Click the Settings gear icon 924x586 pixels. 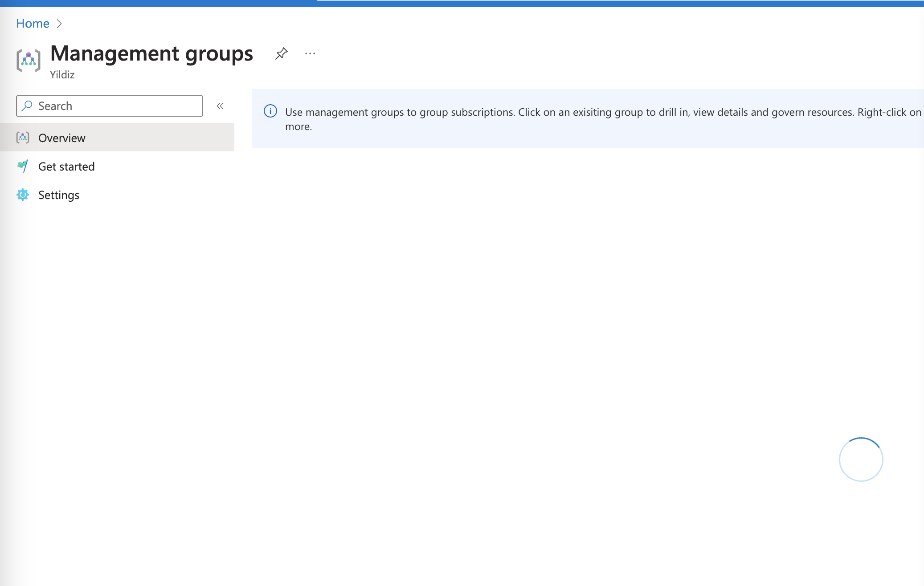point(23,195)
